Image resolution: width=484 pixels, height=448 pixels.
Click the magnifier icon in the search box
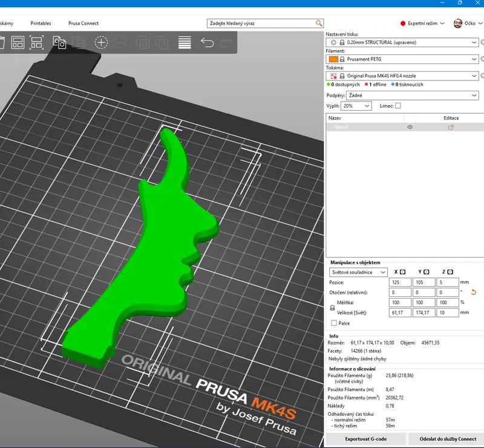pyautogui.click(x=319, y=23)
